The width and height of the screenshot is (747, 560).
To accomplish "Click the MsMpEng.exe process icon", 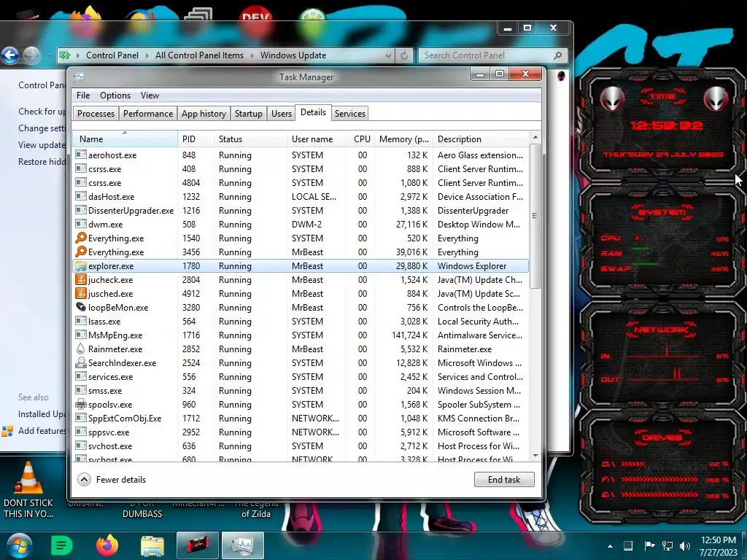I will (80, 335).
